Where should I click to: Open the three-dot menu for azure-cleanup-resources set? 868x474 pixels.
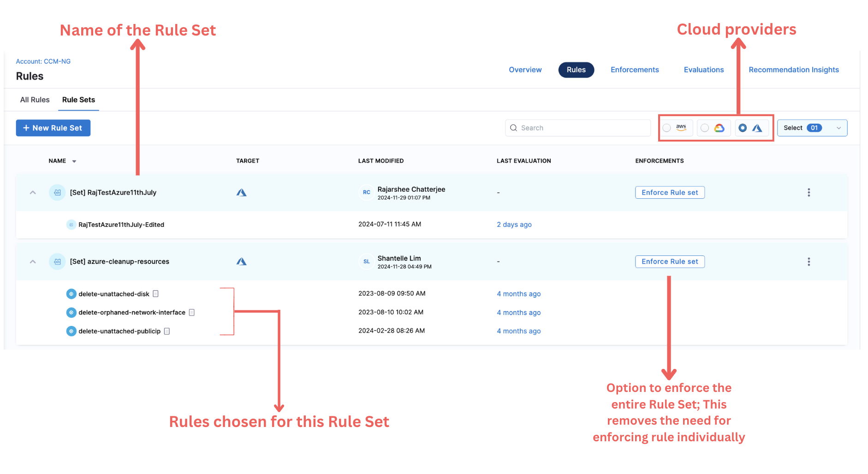(809, 261)
